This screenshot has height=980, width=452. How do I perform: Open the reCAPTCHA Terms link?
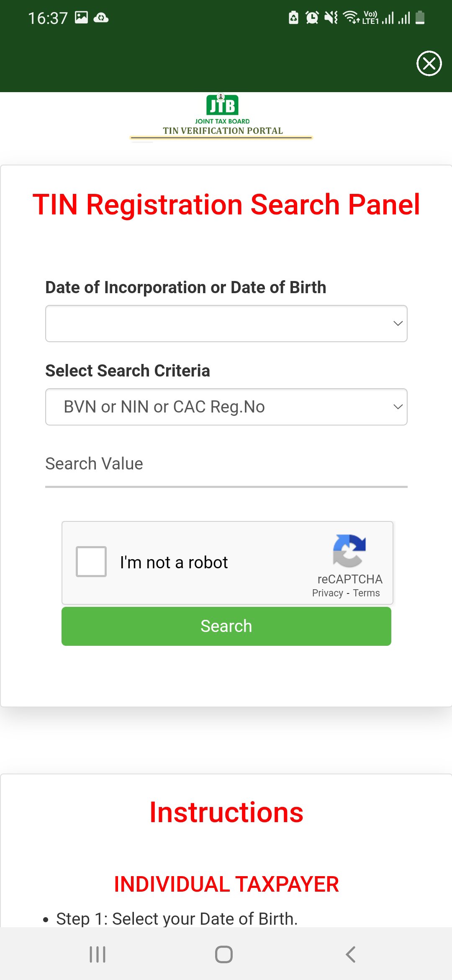[366, 593]
